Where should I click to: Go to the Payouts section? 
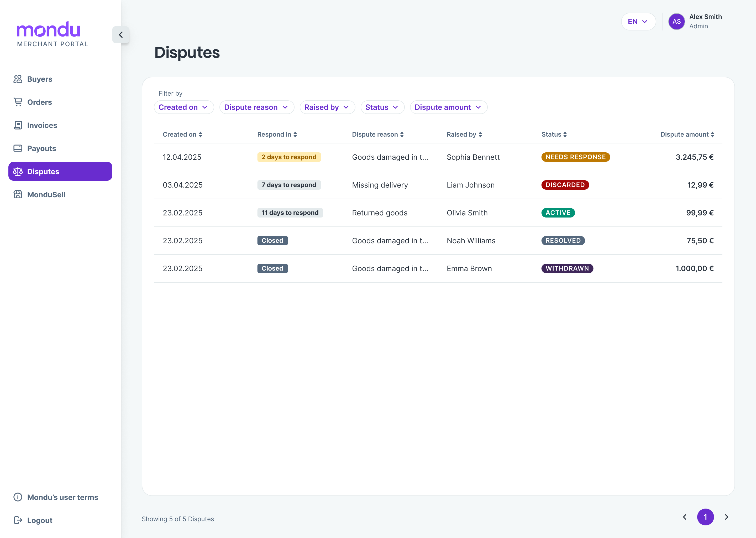point(41,148)
